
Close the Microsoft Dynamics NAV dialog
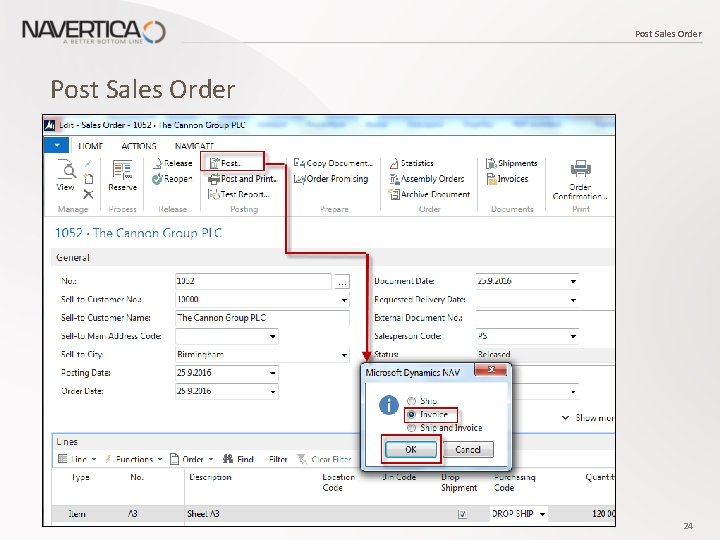click(490, 370)
